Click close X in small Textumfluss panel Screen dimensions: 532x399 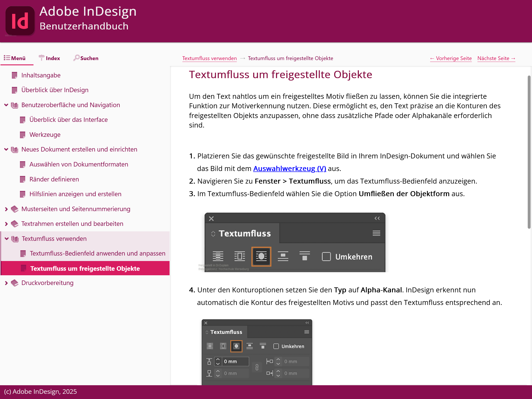coord(206,323)
